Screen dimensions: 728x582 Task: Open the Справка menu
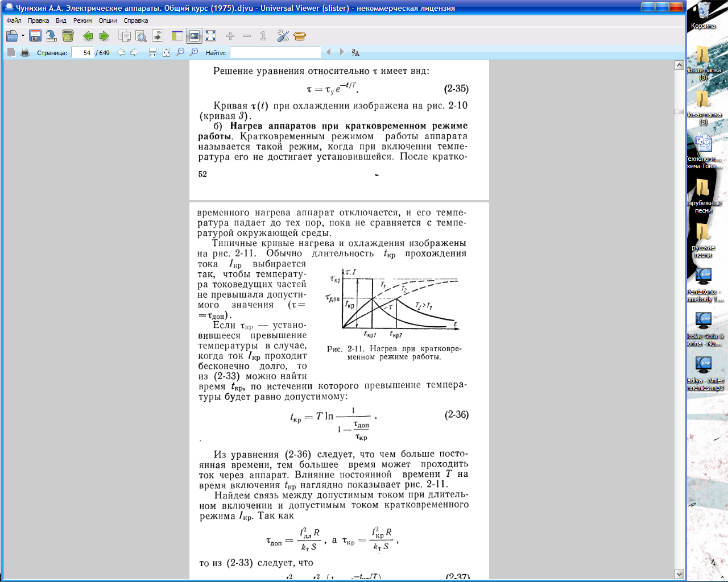tap(135, 20)
